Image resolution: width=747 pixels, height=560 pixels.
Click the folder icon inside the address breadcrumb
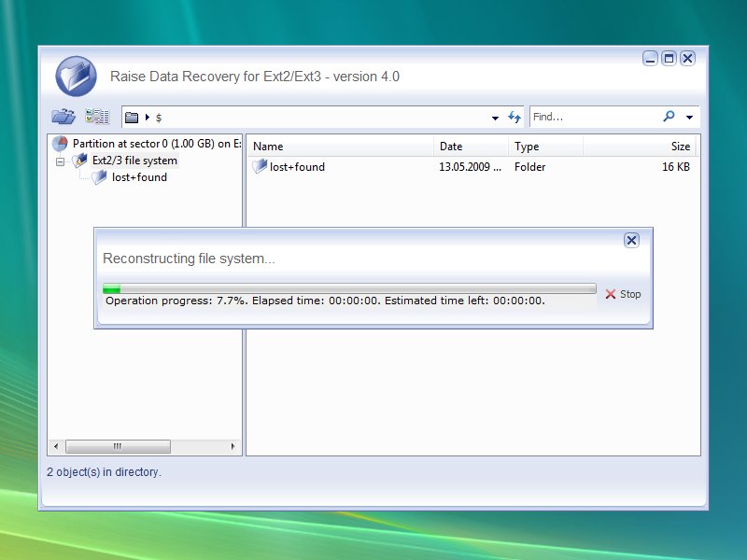pos(131,117)
